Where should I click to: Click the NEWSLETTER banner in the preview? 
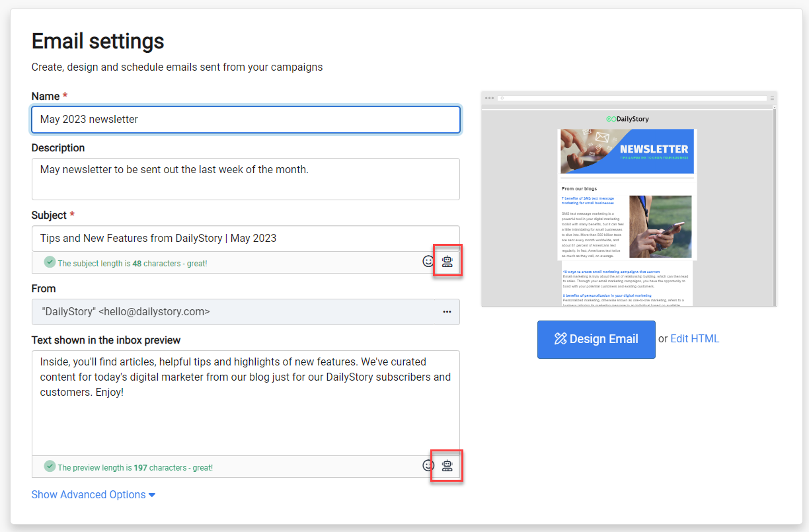pyautogui.click(x=627, y=151)
